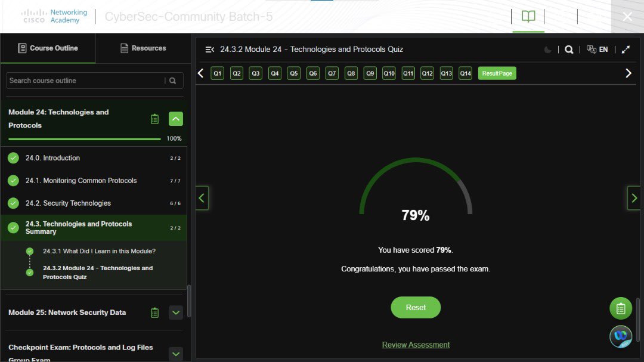Click the 24.3.2 quiz page title
This screenshot has width=644, height=362.
pyautogui.click(x=311, y=49)
